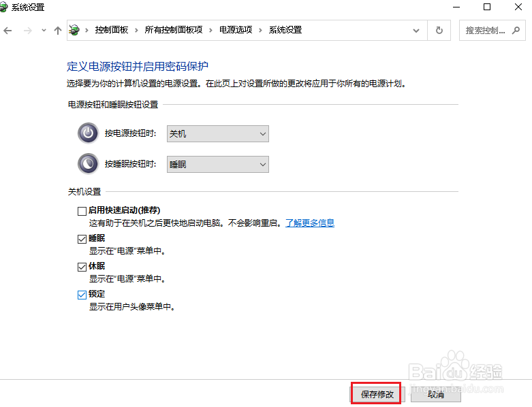Close the 系统设置 window

[x=518, y=7]
